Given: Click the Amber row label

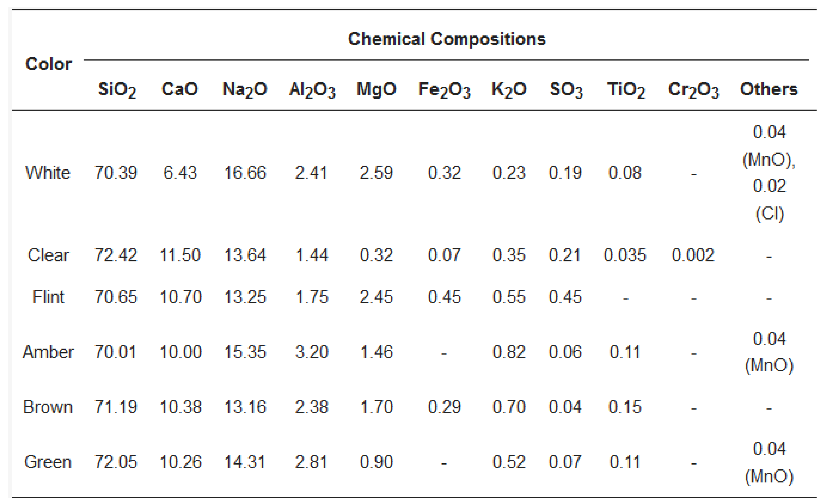Looking at the screenshot, I should pos(49,352).
